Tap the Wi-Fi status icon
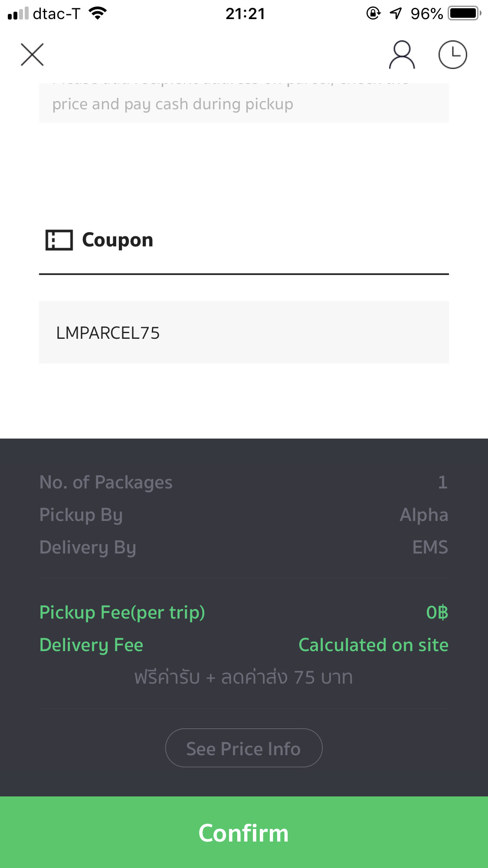488x868 pixels. pyautogui.click(x=98, y=13)
